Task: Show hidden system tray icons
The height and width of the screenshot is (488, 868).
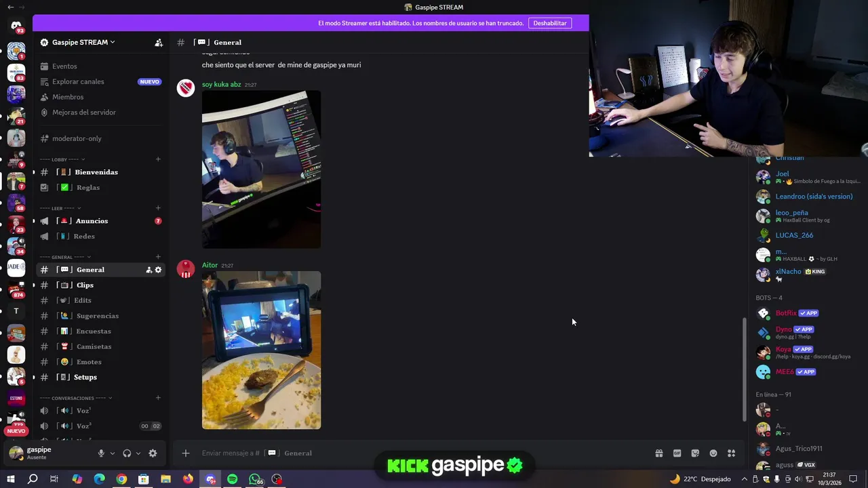Action: [745, 479]
